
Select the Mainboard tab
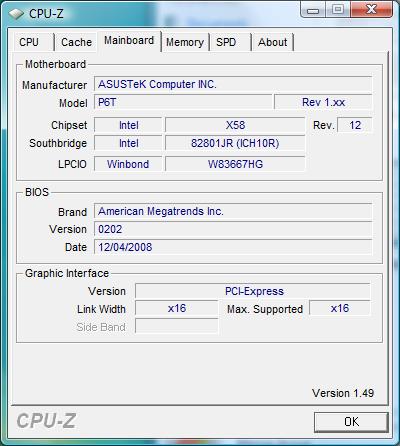click(x=129, y=40)
